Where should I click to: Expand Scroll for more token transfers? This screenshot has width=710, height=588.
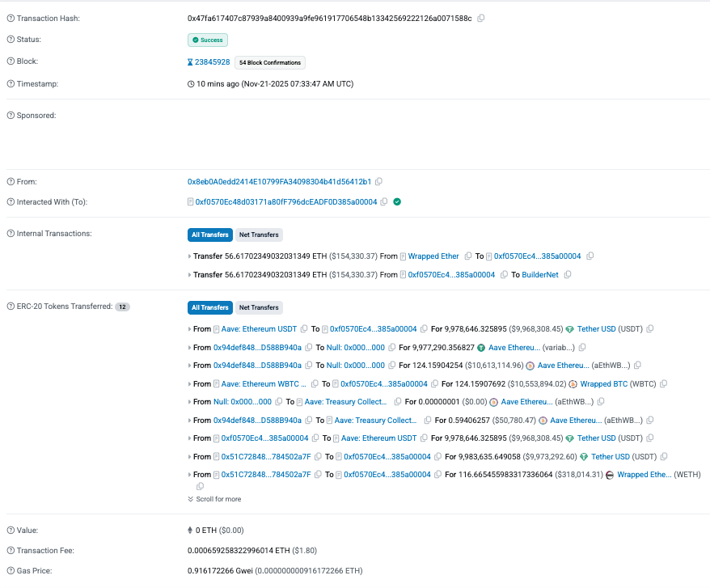click(214, 499)
